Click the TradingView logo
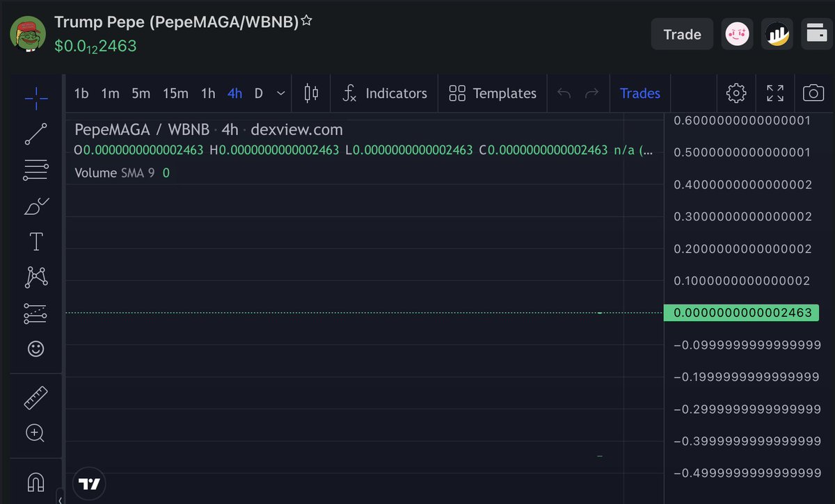Image resolution: width=835 pixels, height=504 pixels. tap(89, 484)
